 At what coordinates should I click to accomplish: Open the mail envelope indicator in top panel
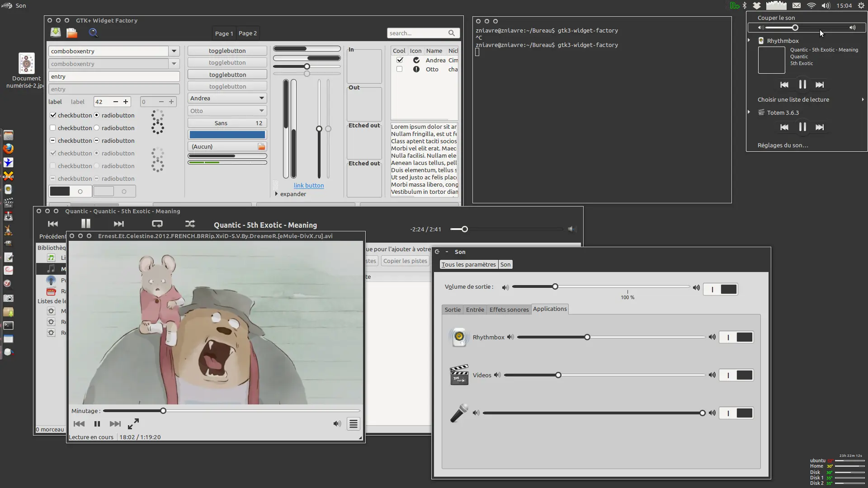(797, 5)
